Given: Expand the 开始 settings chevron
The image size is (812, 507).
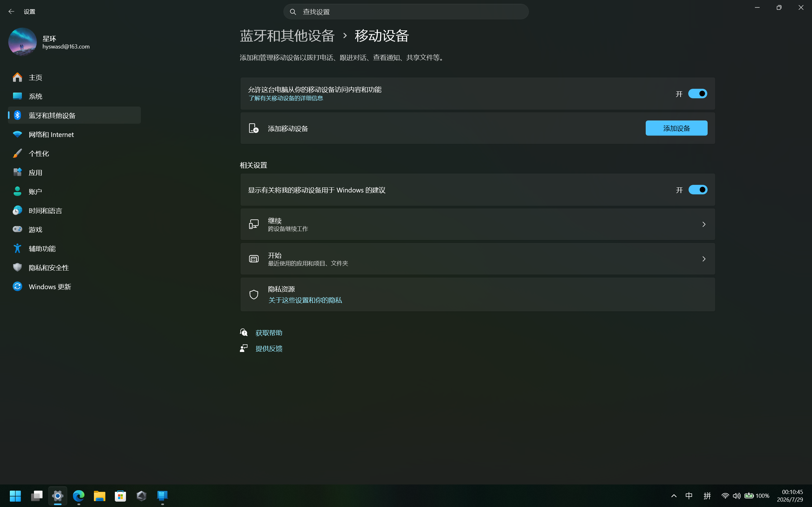Looking at the screenshot, I should (704, 259).
